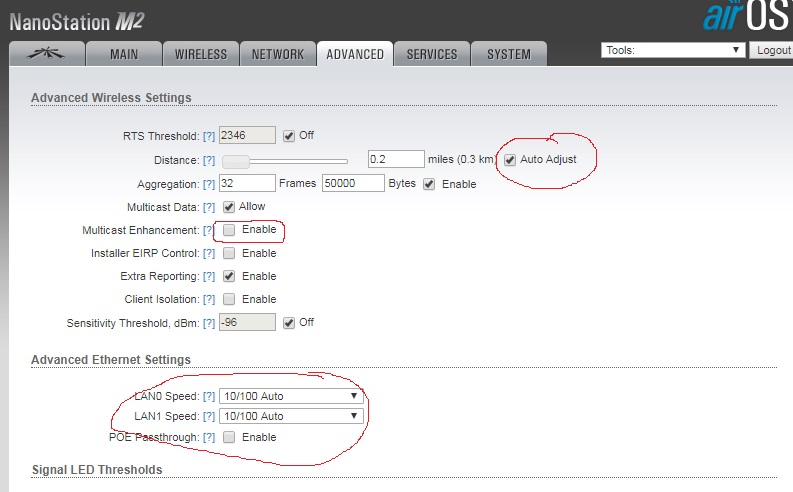Open Distance help link
Viewport: 793px width, 492px height.
click(x=209, y=160)
